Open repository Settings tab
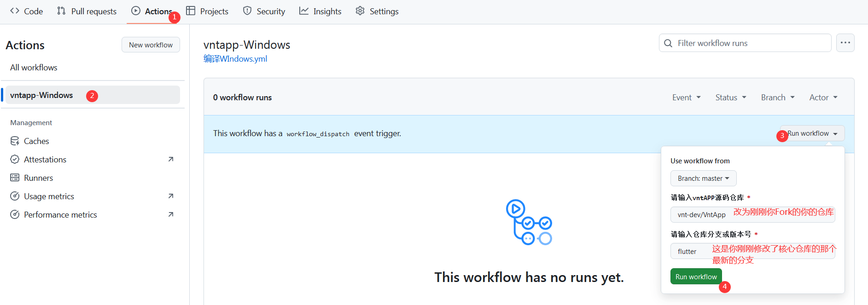Viewport: 868px width, 305px height. tap(377, 11)
